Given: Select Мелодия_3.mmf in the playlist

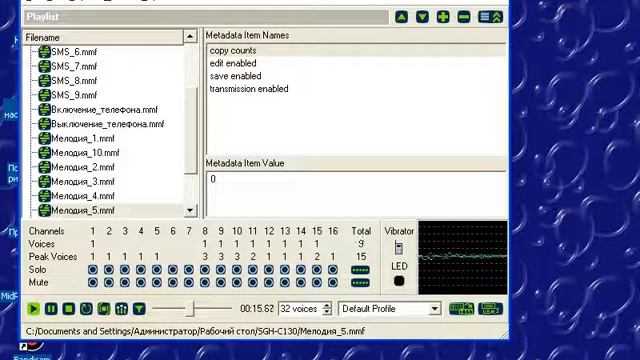Looking at the screenshot, I should tap(82, 182).
